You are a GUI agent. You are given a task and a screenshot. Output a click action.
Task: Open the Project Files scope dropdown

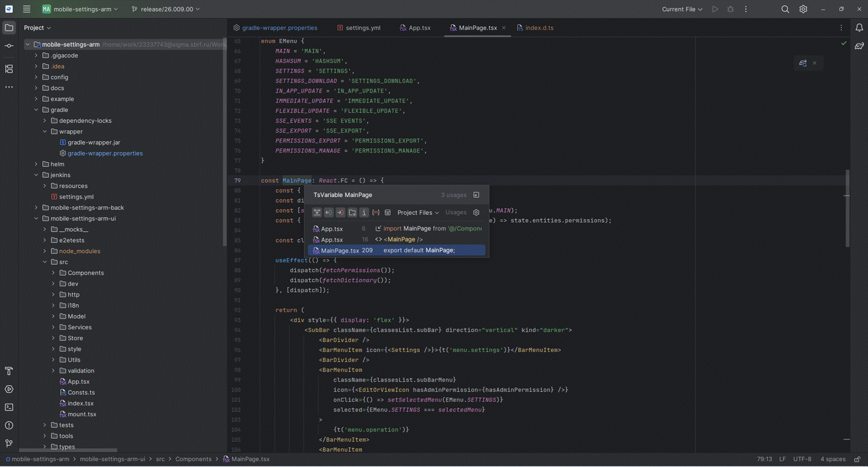(418, 212)
